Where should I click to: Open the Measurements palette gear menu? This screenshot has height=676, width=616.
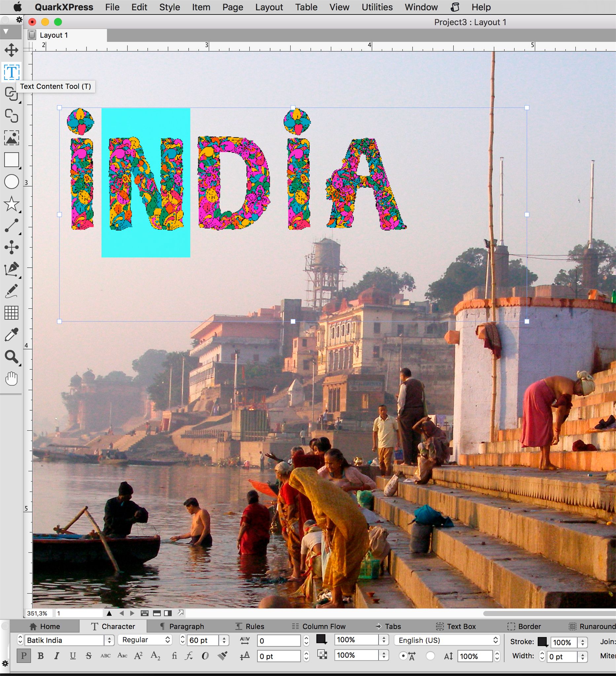tap(5, 663)
